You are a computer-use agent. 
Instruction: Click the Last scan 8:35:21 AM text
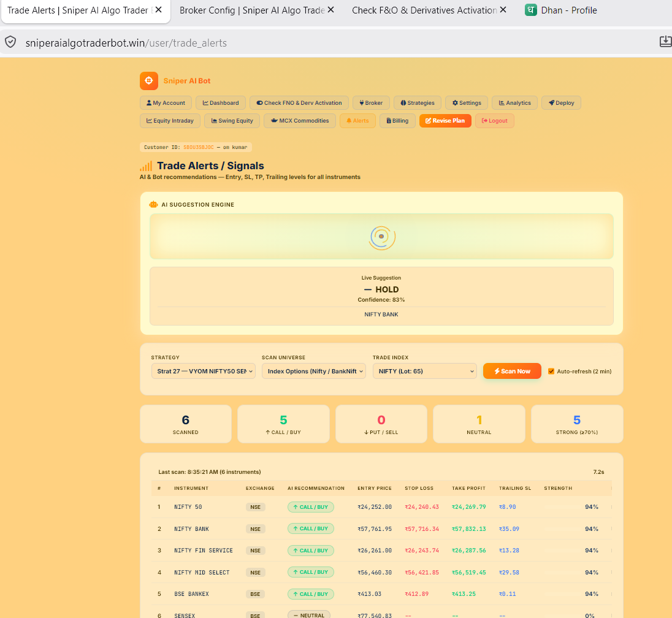[x=210, y=472]
